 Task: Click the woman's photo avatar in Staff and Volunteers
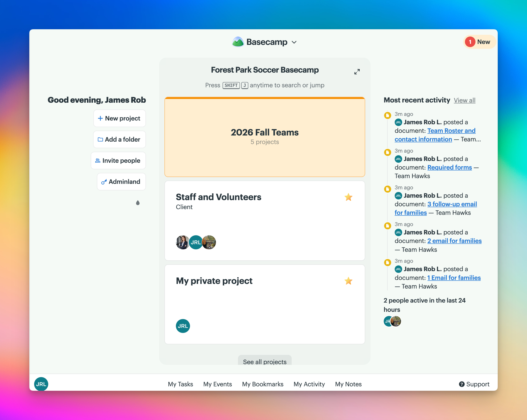(x=182, y=242)
